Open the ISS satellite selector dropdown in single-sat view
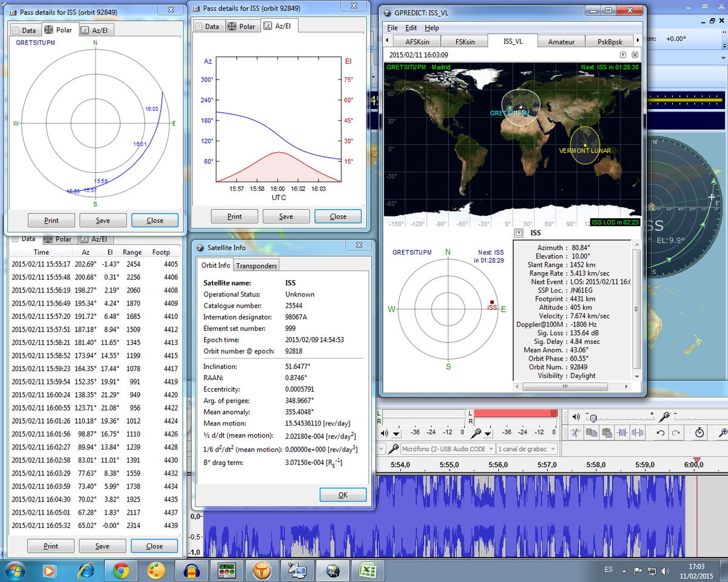 pyautogui.click(x=519, y=233)
